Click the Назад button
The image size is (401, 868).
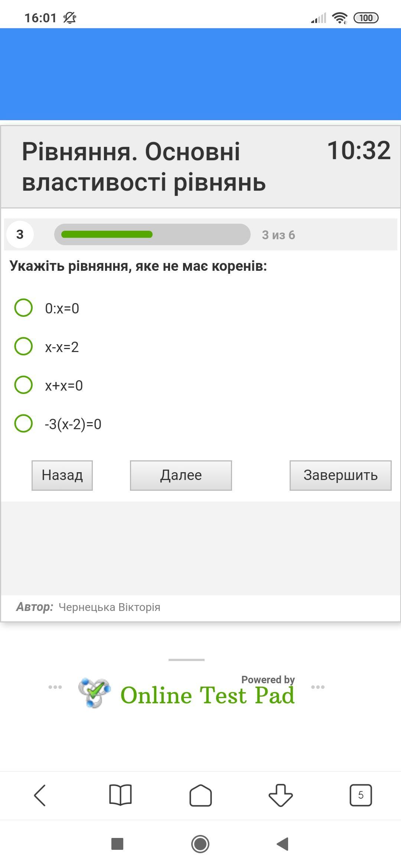click(62, 476)
